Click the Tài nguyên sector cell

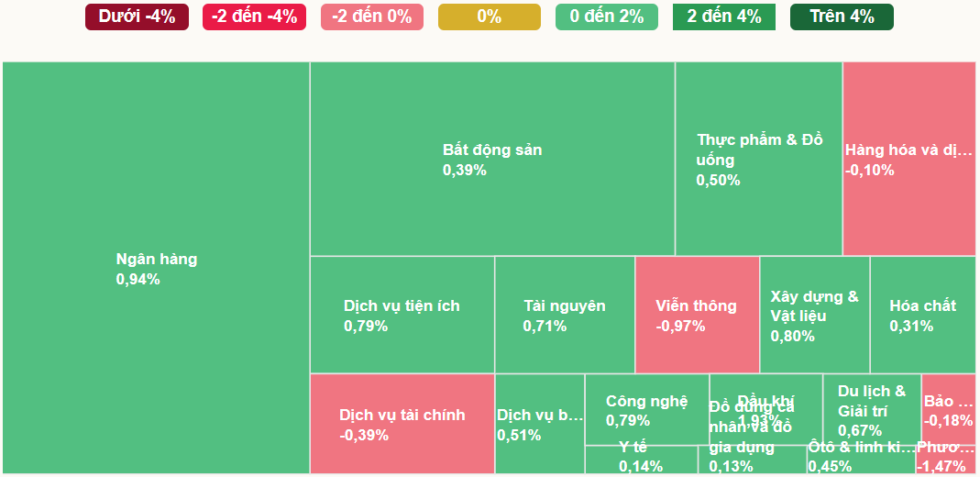pos(564,315)
